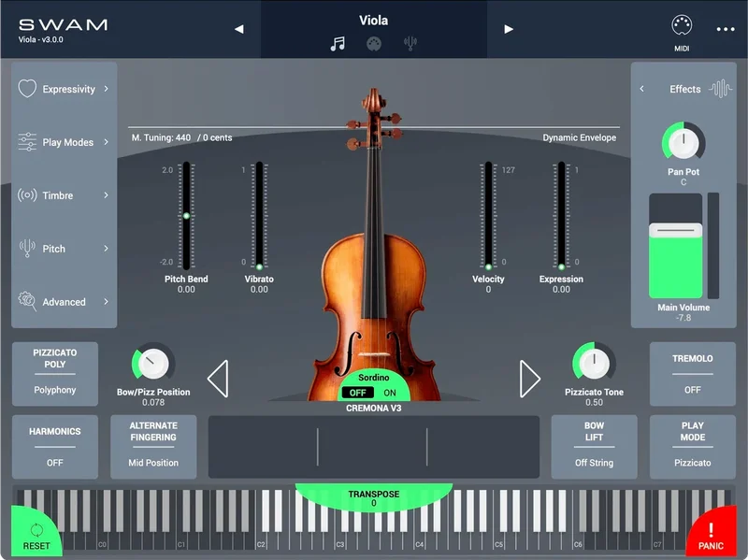Click the Velocity slider track
This screenshot has height=560, width=748.
point(488,216)
